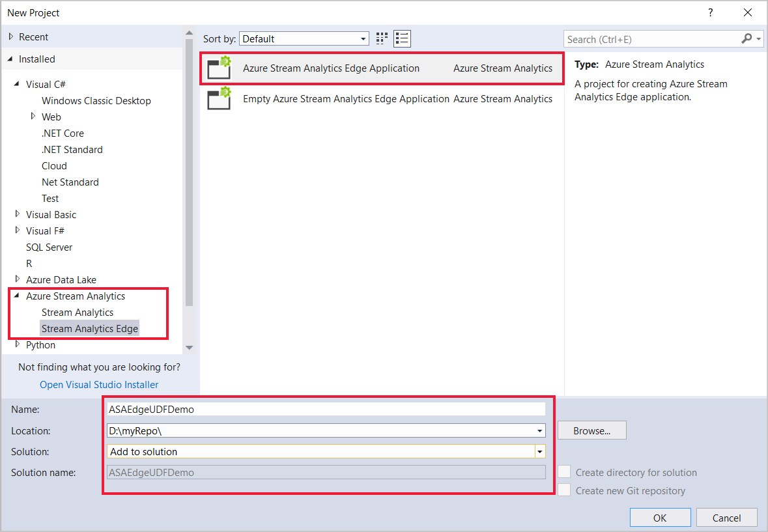Open the Add to solution dropdown
Screen dimensions: 768x532
click(x=539, y=451)
